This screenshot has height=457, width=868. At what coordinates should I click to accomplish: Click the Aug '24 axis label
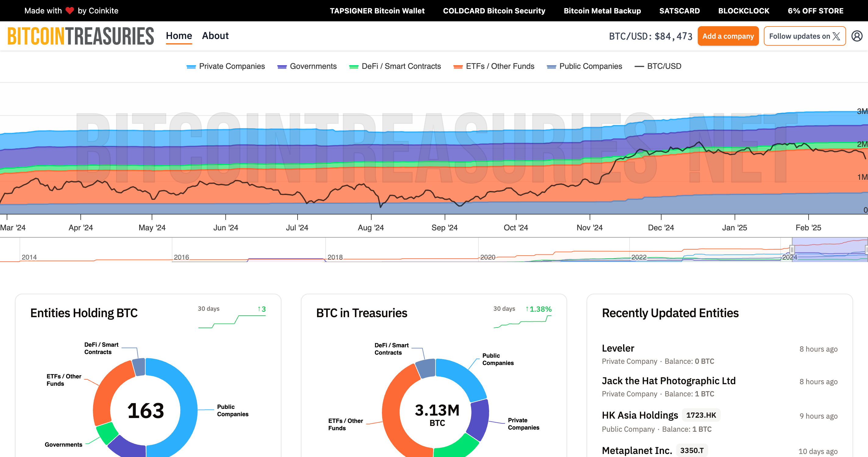371,228
